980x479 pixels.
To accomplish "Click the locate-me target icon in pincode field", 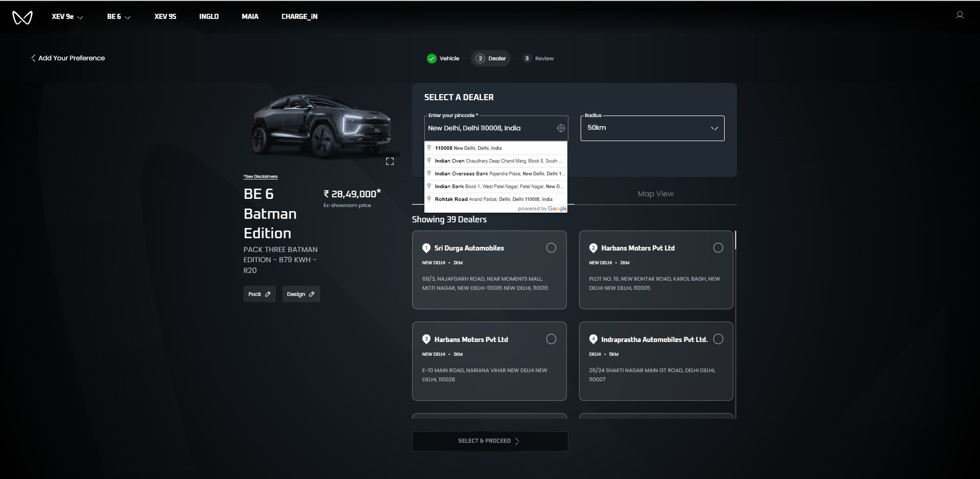I will coord(561,128).
